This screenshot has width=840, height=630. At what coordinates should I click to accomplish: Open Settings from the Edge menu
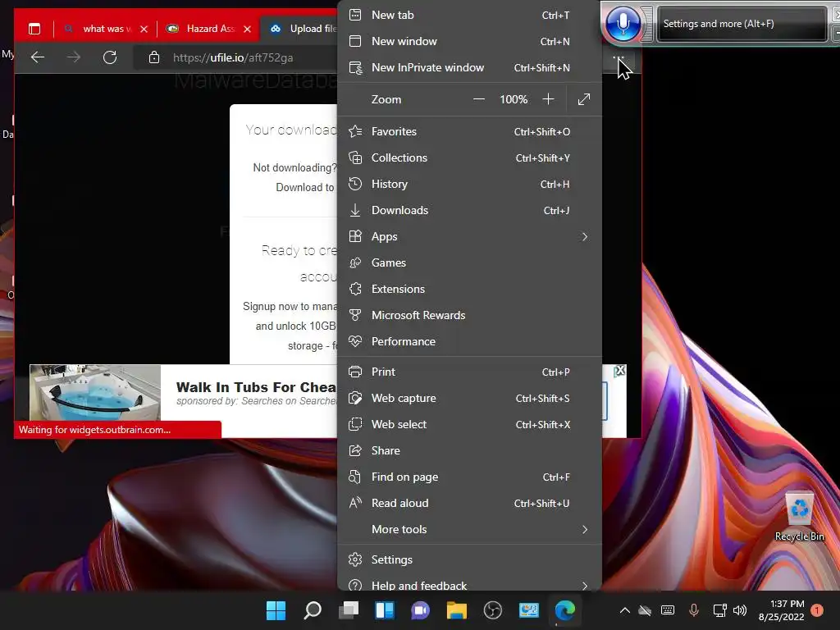(469, 559)
